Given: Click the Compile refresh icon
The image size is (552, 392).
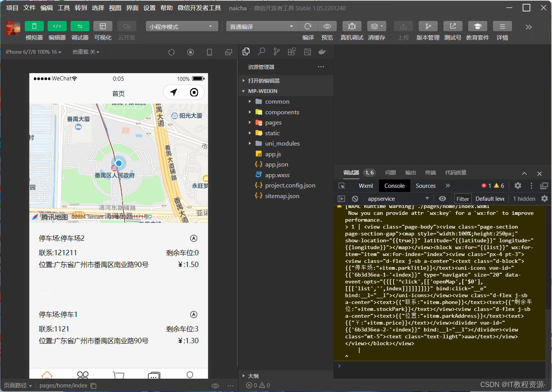Looking at the screenshot, I should point(308,26).
